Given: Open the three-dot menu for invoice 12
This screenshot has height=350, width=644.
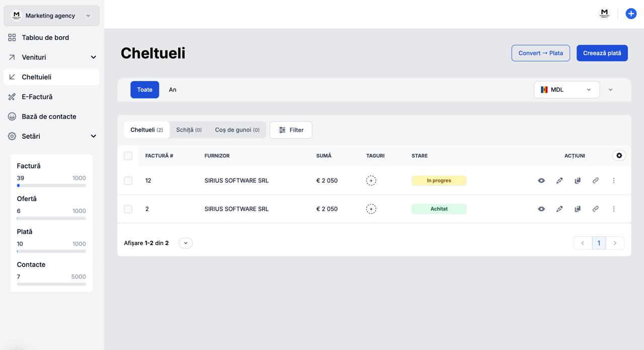Looking at the screenshot, I should (x=614, y=181).
